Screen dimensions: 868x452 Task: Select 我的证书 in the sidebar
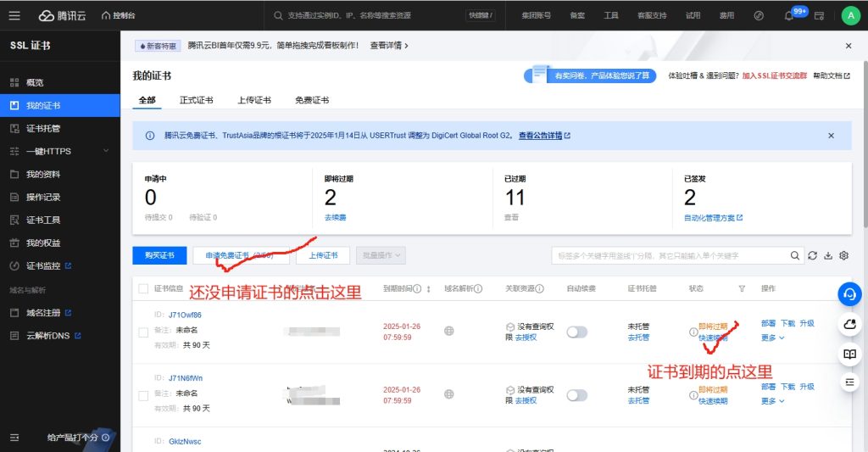(60, 105)
